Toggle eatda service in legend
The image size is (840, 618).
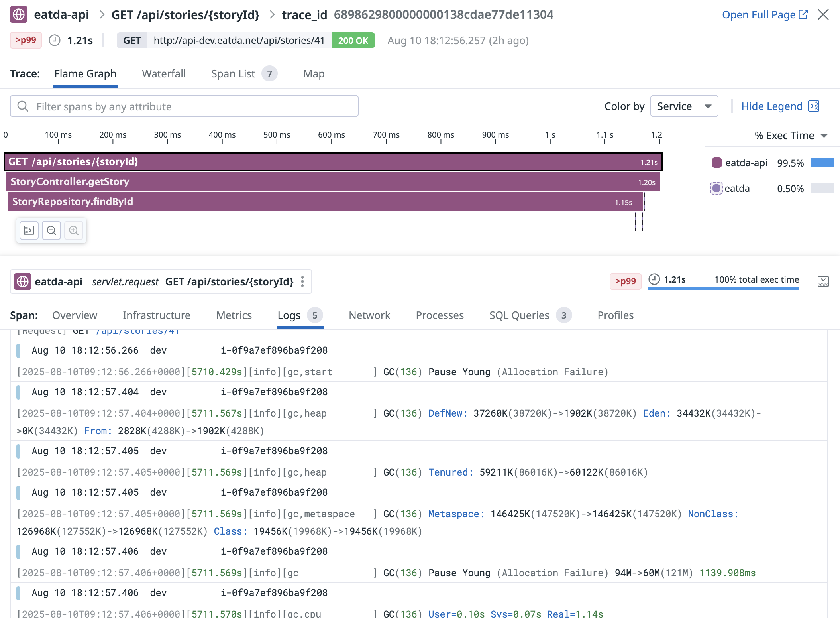(x=716, y=188)
